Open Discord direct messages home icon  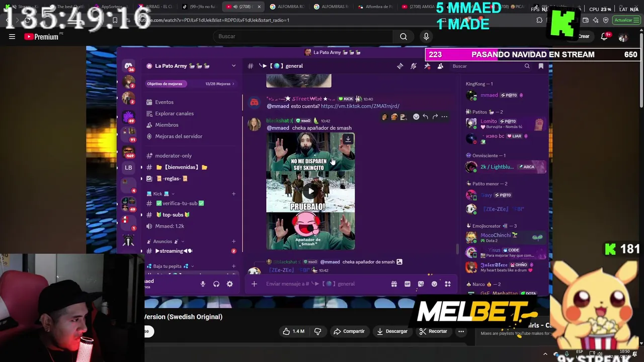click(128, 66)
